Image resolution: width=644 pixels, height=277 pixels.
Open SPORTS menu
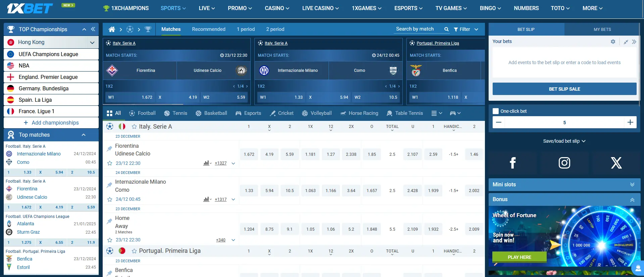pos(173,8)
